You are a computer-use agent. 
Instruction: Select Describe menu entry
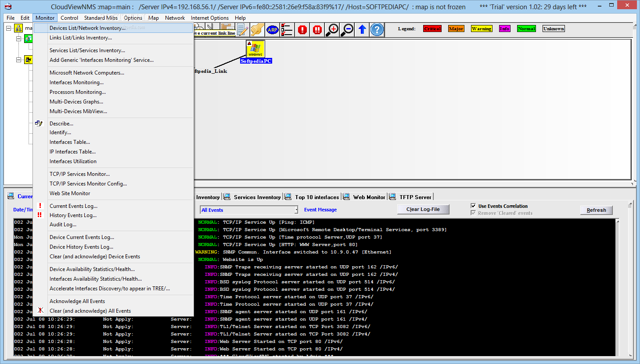[x=113, y=124]
